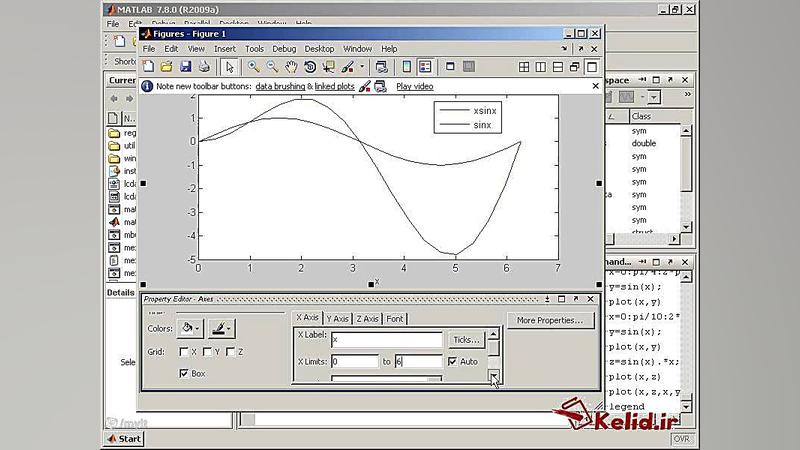Select the legend command in Command History
This screenshot has width=800, height=450.
[x=627, y=407]
